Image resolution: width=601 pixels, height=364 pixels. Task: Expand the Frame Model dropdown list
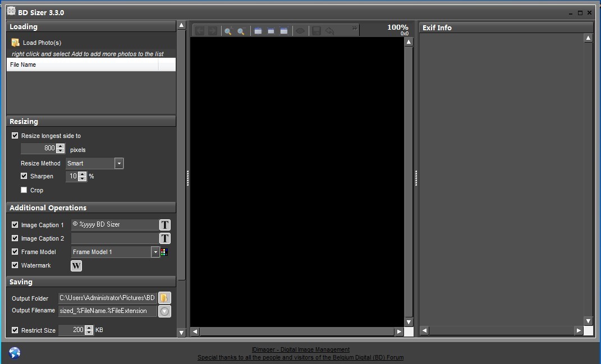155,252
